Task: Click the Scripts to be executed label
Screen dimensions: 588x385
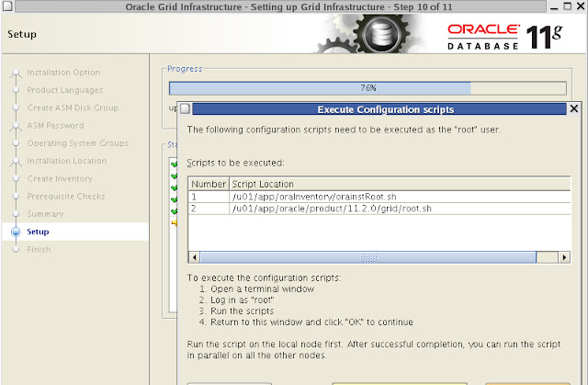Action: pos(235,163)
